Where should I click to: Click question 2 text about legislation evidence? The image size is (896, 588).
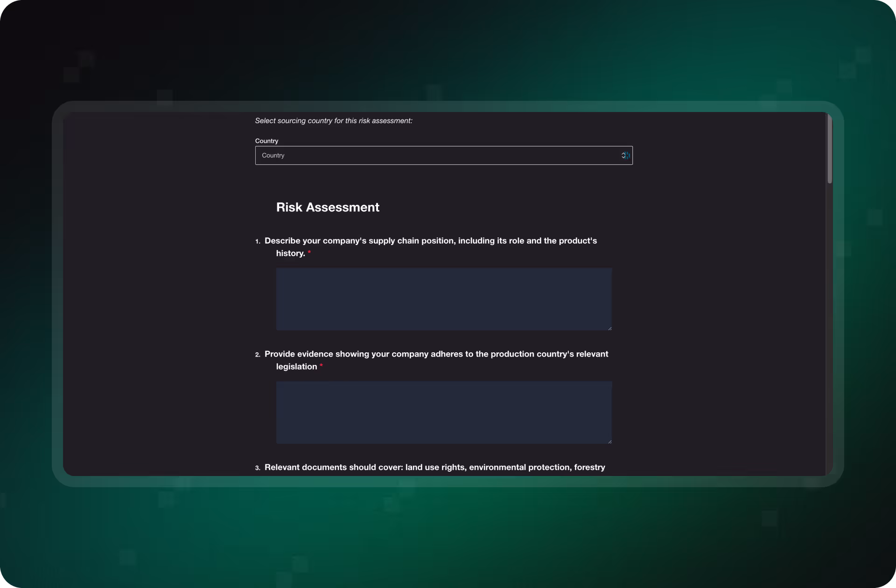(x=436, y=354)
